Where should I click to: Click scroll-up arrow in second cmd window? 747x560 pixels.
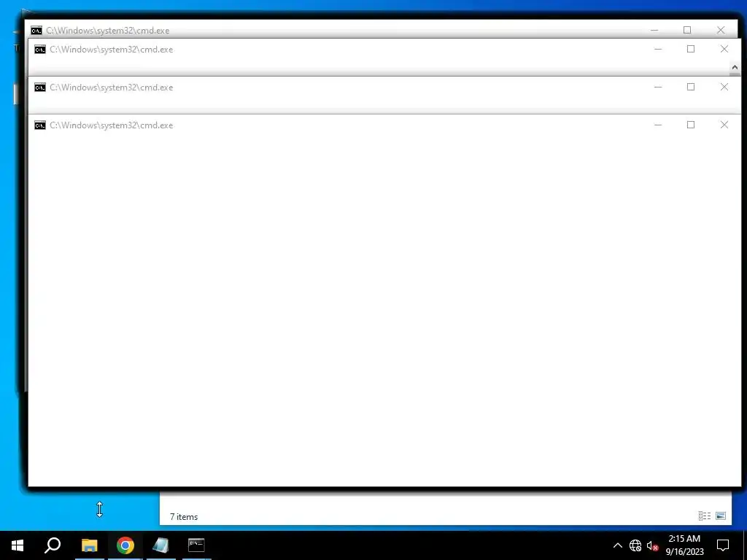pyautogui.click(x=735, y=68)
